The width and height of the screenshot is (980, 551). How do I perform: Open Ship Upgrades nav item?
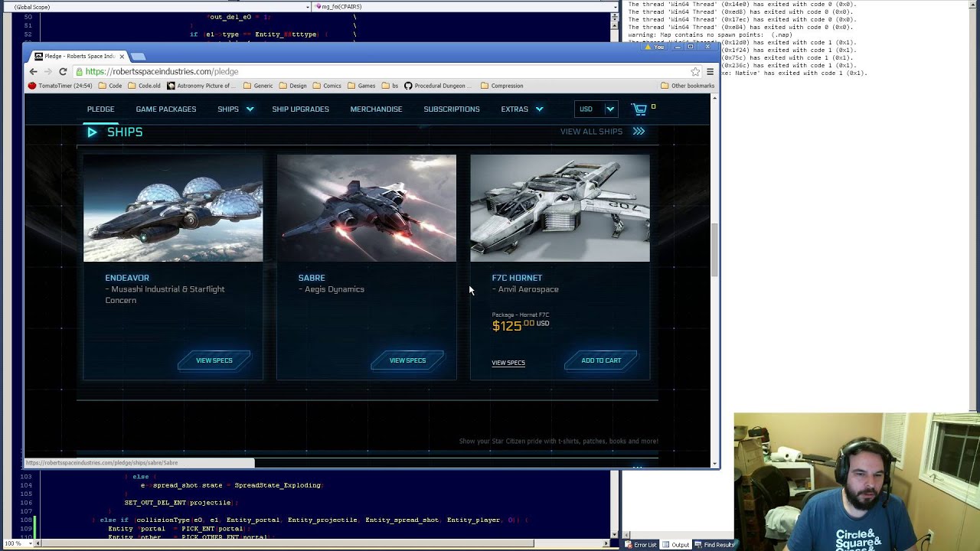coord(300,109)
